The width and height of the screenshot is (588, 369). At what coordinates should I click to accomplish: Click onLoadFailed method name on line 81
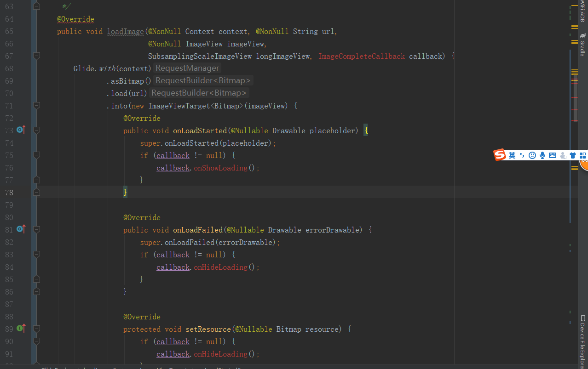click(x=198, y=230)
